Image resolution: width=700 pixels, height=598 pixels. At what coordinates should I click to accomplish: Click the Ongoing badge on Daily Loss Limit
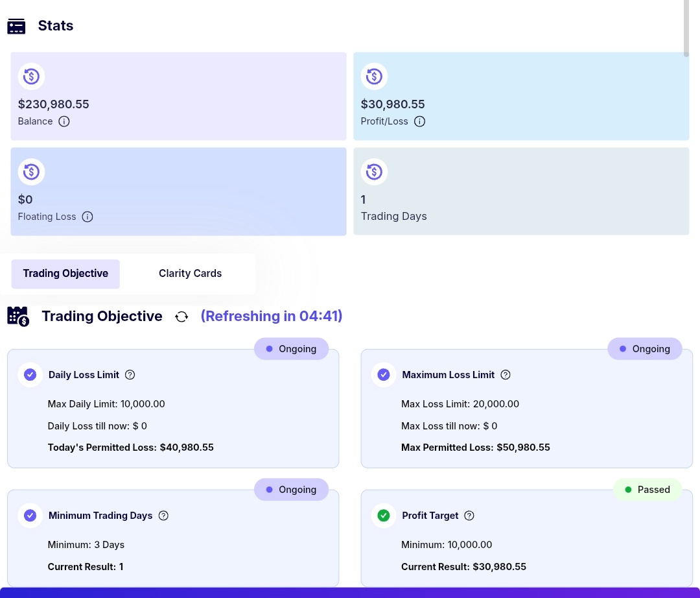(x=292, y=349)
